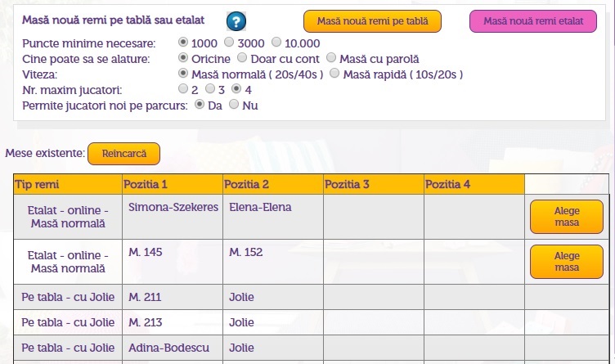The width and height of the screenshot is (615, 364).
Task: Click the empty Pozitia 3 seat in first row
Action: [x=374, y=217]
